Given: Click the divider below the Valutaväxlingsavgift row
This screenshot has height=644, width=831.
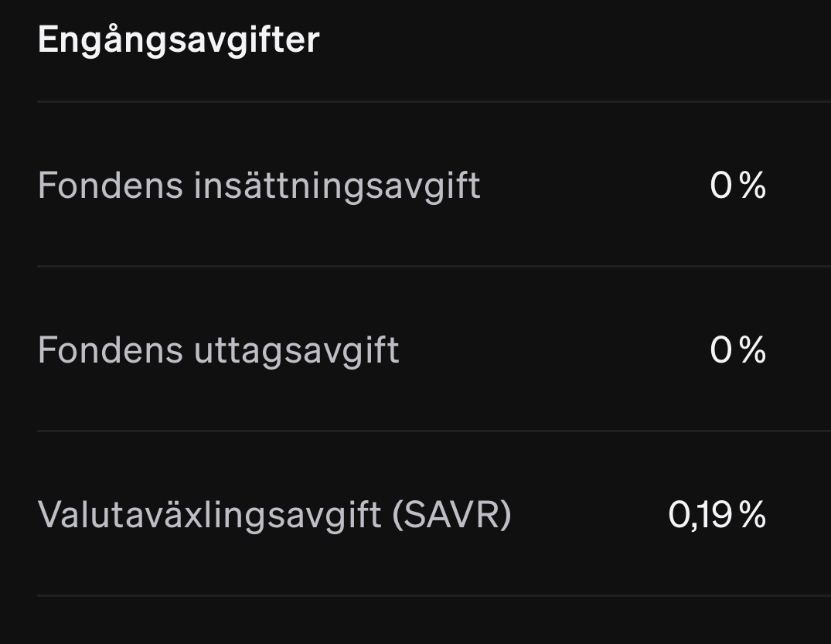Looking at the screenshot, I should [x=433, y=595].
